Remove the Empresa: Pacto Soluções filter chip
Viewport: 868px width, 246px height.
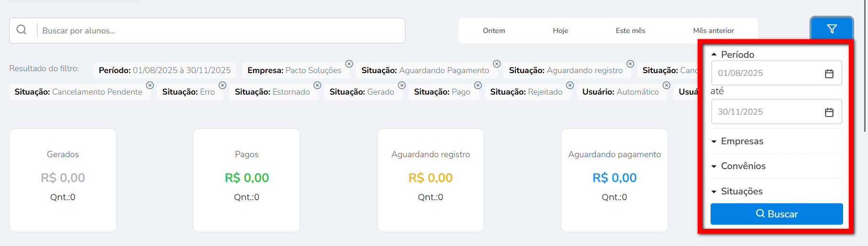[x=349, y=64]
